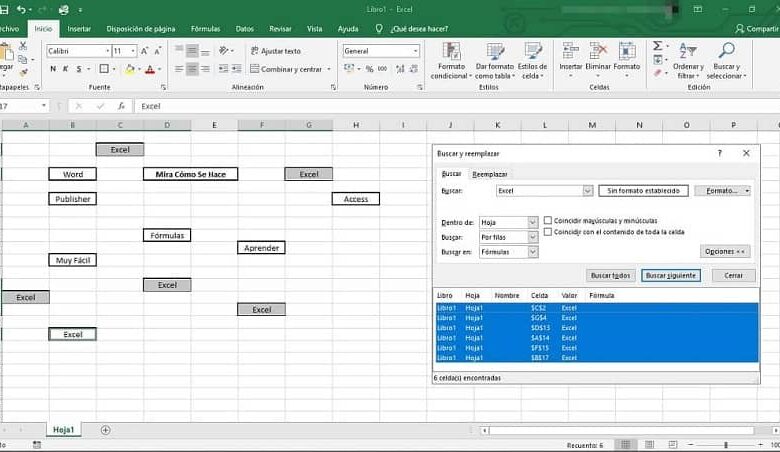This screenshot has height=452, width=780.
Task: Open the Disposición de página tab
Action: [141, 29]
